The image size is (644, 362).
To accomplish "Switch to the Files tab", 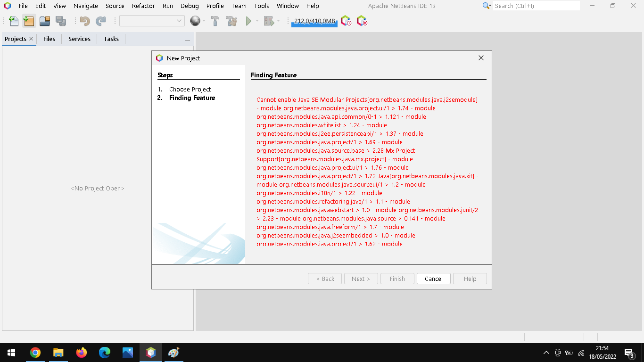I will coord(49,39).
